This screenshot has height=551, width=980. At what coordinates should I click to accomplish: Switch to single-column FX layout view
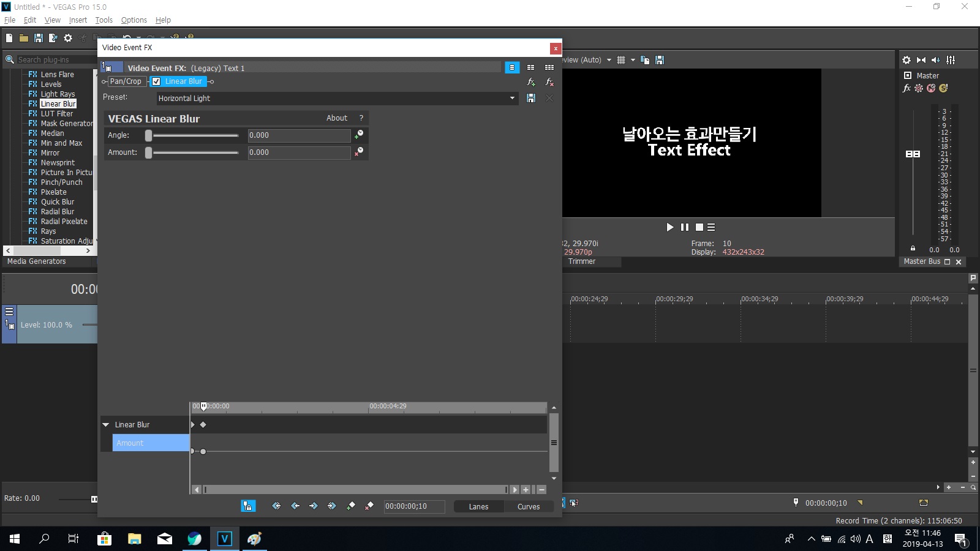512,67
